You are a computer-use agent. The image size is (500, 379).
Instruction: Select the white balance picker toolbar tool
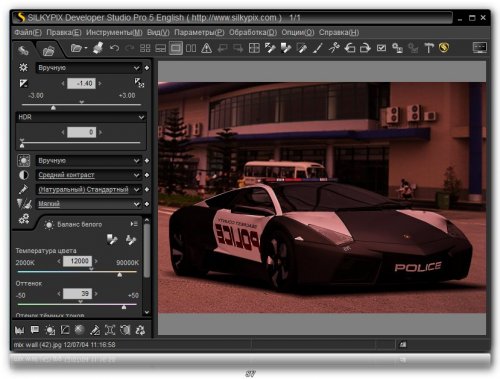270,48
